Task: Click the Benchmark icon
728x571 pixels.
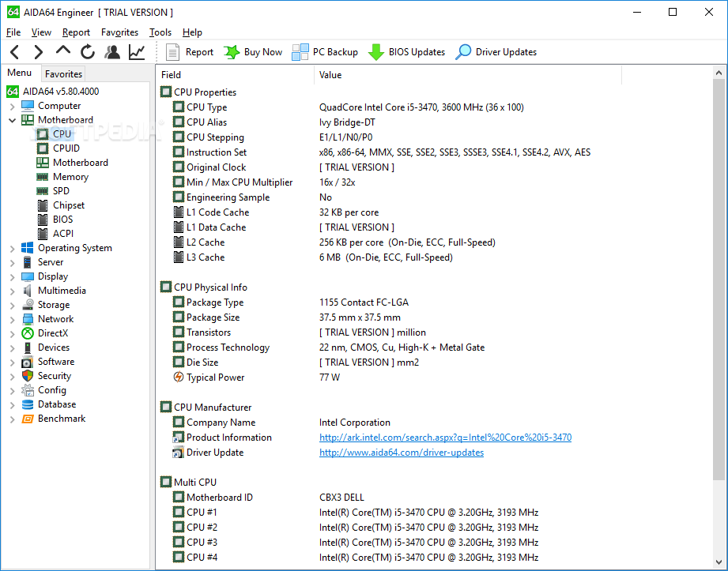Action: [28, 419]
